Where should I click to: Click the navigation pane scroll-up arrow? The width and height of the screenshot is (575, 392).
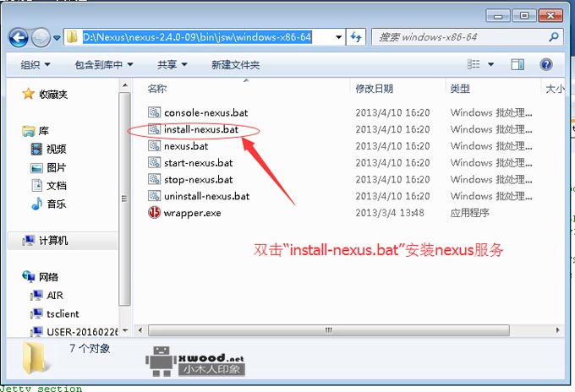(x=125, y=85)
